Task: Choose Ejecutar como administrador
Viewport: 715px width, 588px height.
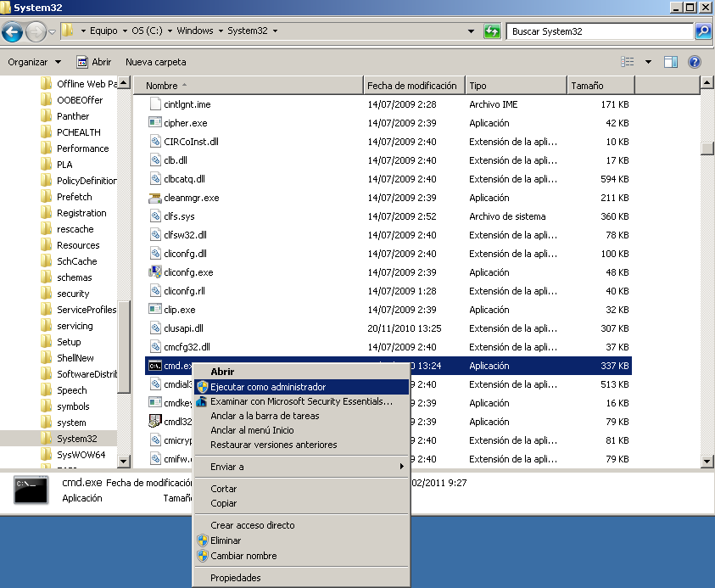Action: (x=268, y=387)
